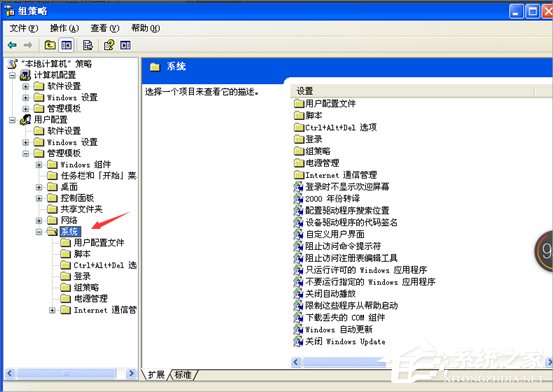Expand the 控制面板 tree node
The width and height of the screenshot is (553, 392).
click(x=39, y=198)
